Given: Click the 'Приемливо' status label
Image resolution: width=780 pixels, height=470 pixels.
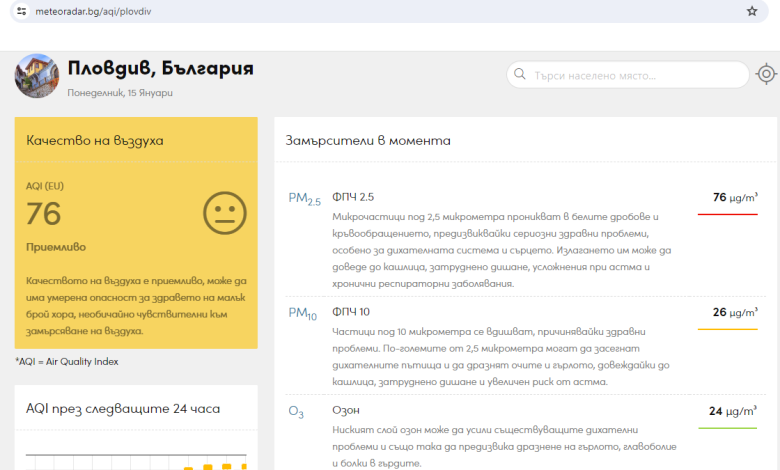Looking at the screenshot, I should point(56,247).
